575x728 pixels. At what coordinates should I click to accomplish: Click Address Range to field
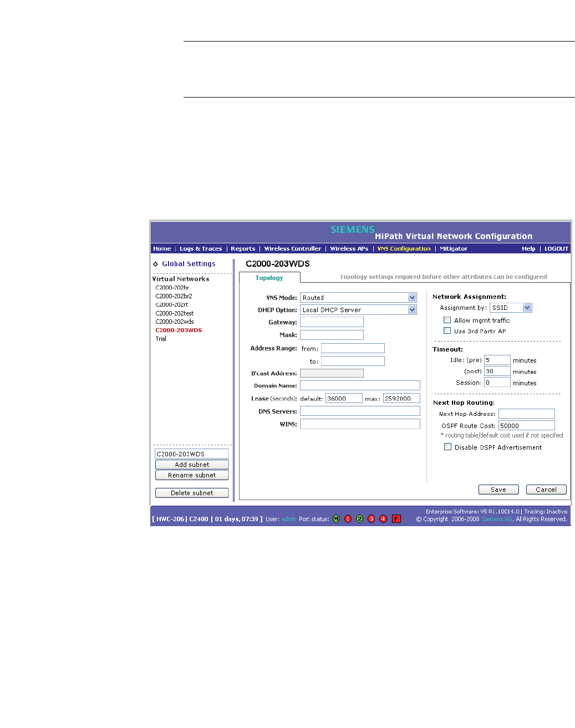coord(353,361)
